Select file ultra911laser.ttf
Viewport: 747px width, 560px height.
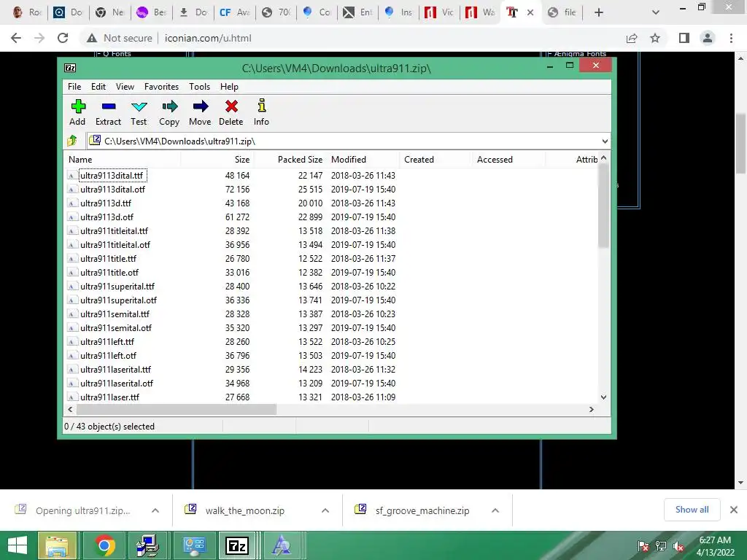109,397
